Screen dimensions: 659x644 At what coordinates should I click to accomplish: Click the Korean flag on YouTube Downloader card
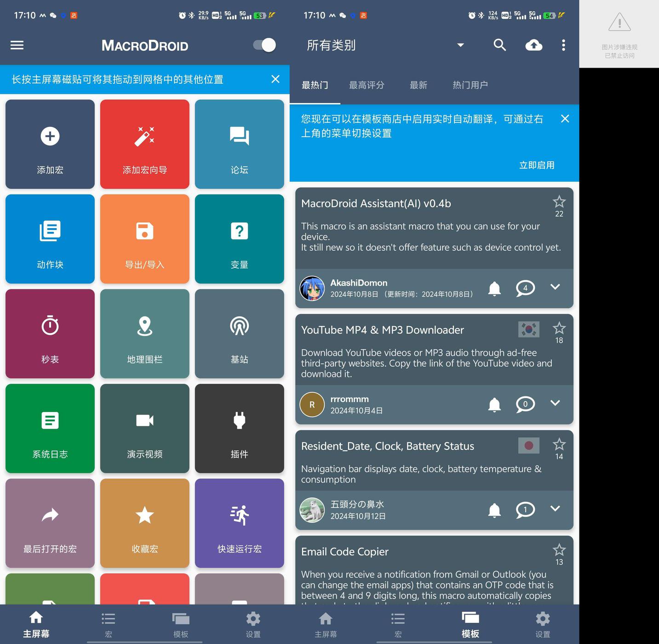(529, 329)
